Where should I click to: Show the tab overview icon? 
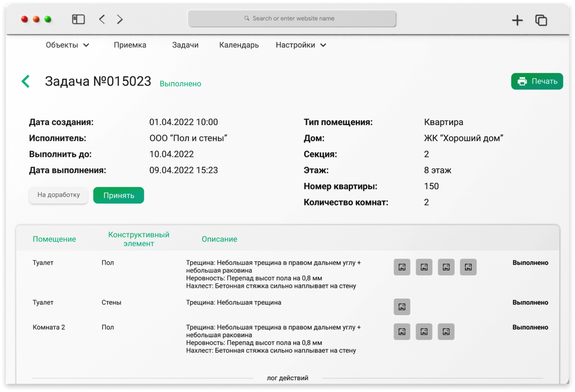pos(541,20)
